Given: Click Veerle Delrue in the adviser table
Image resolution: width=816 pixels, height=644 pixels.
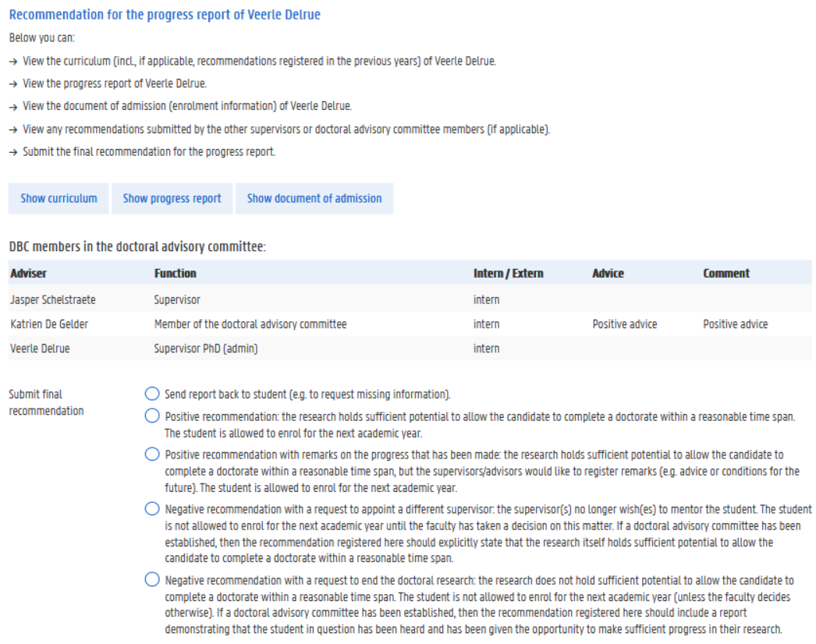Looking at the screenshot, I should click(x=40, y=349).
